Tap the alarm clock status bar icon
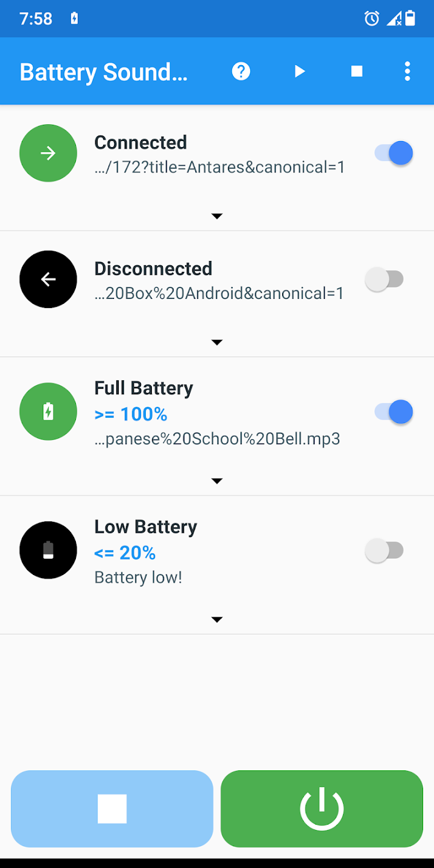434x868 pixels. [x=372, y=19]
